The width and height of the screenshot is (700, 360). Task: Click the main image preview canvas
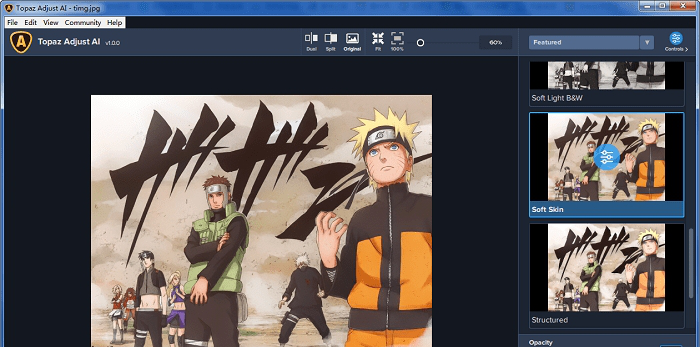[x=261, y=221]
